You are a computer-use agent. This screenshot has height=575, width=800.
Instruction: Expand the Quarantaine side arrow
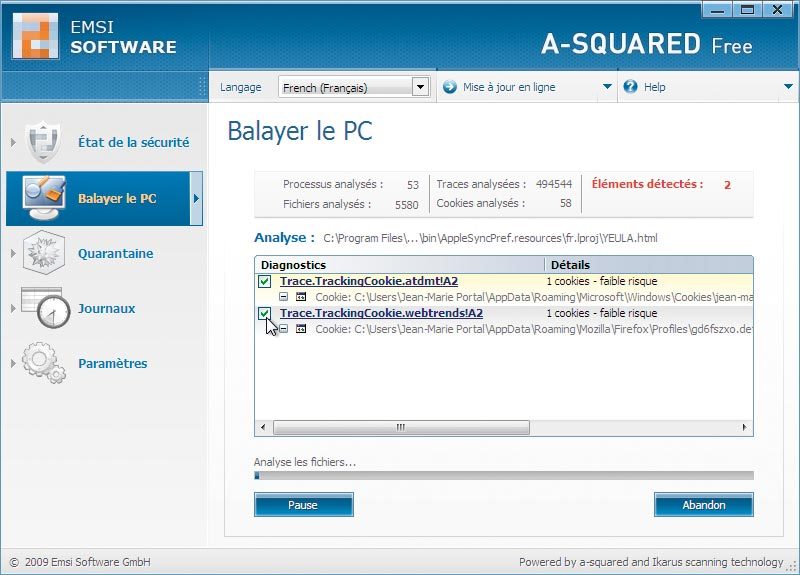click(x=13, y=253)
